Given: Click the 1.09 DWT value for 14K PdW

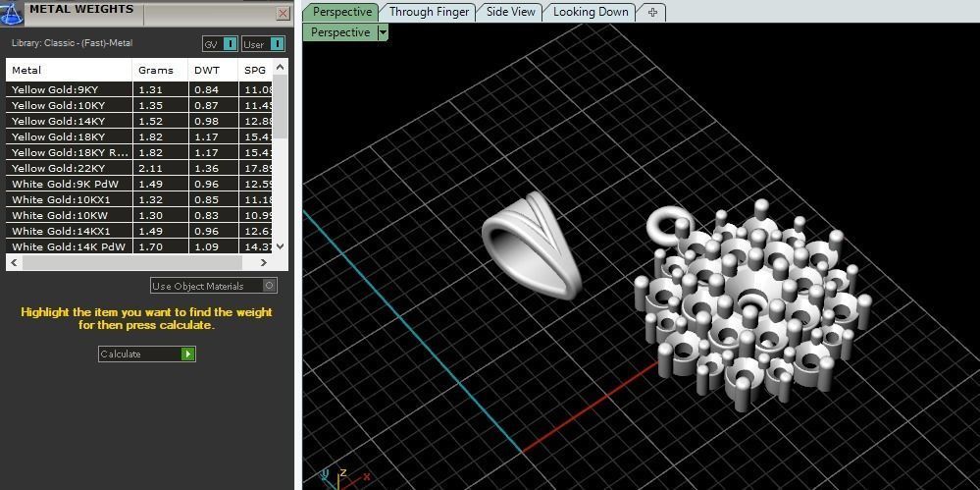Looking at the screenshot, I should [x=206, y=246].
